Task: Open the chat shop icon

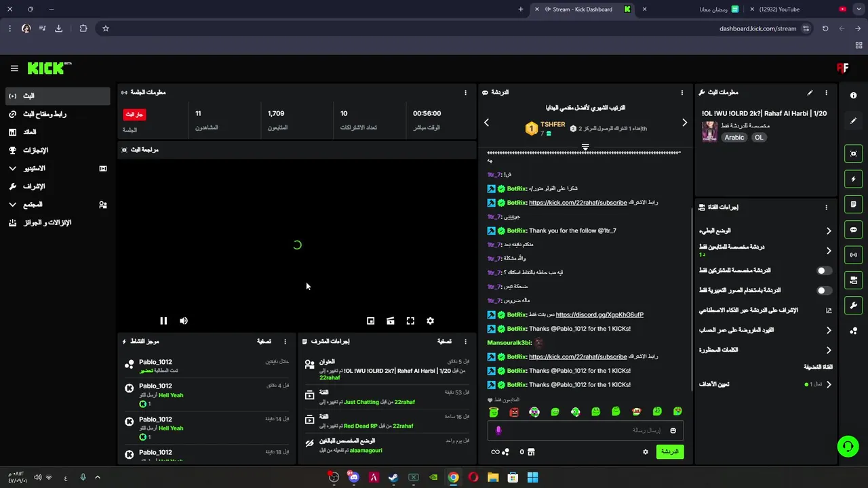Action: [531, 452]
